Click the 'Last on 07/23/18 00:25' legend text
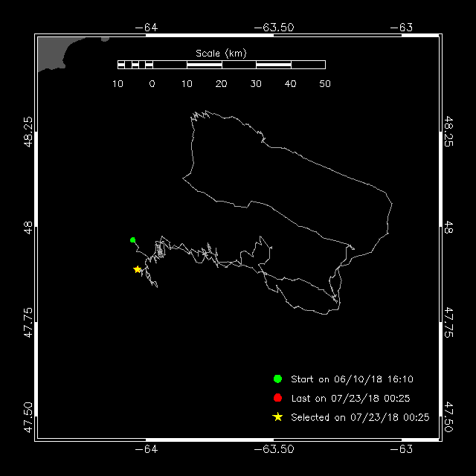Image resolution: width=476 pixels, height=476 pixels. [x=350, y=399]
